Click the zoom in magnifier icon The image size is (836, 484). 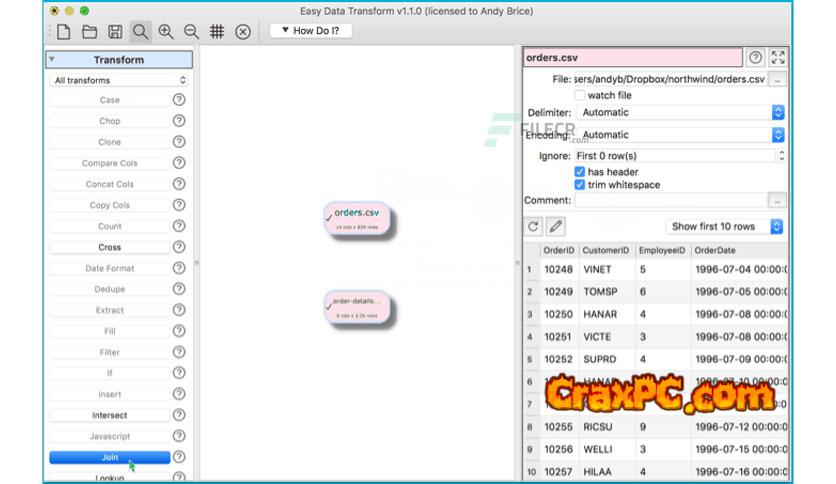(166, 32)
